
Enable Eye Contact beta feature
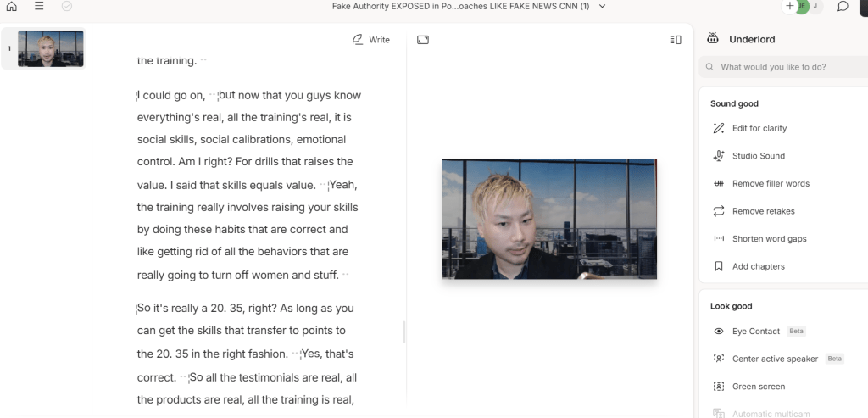pos(755,332)
